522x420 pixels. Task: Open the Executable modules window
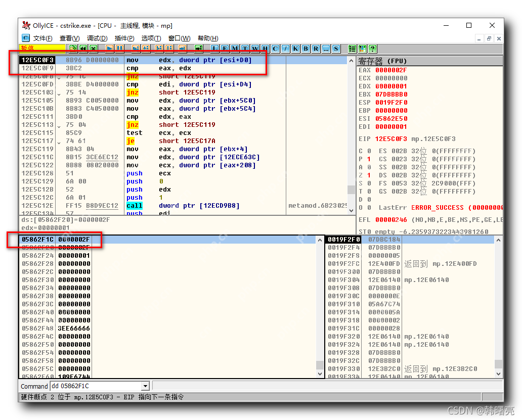pos(224,49)
